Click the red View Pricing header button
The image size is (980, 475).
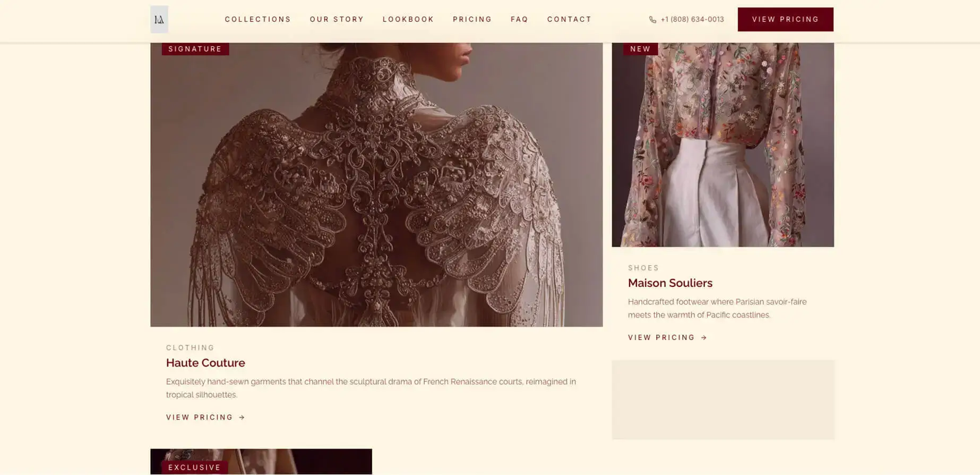(785, 20)
